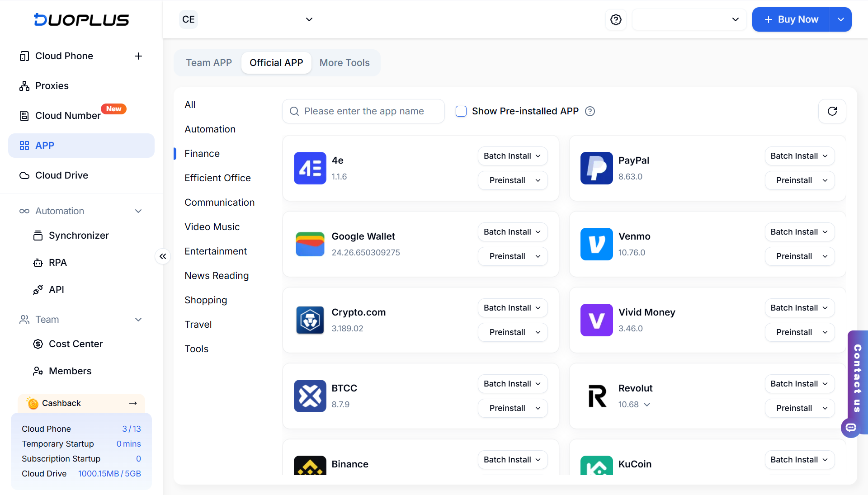Open Batch Install dropdown for KuCoin

pyautogui.click(x=800, y=460)
